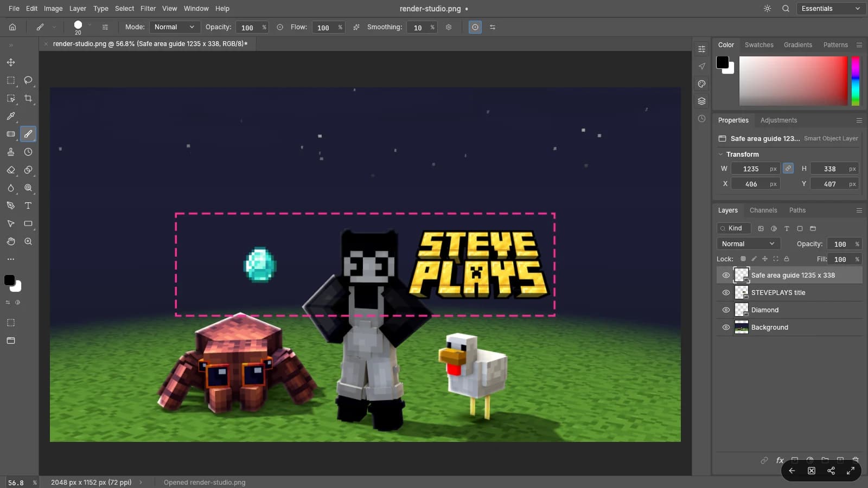The width and height of the screenshot is (868, 488).
Task: Hide the STEVEPLAYS title layer
Action: point(726,293)
